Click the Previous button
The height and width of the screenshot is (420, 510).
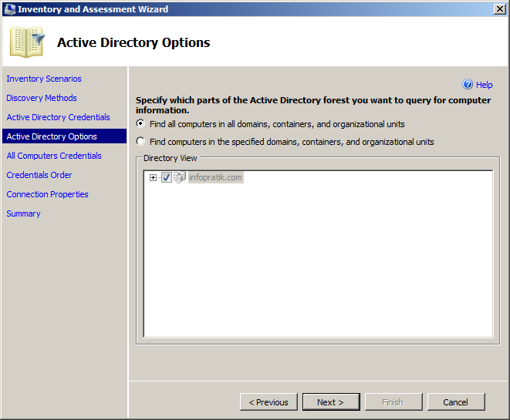[269, 402]
